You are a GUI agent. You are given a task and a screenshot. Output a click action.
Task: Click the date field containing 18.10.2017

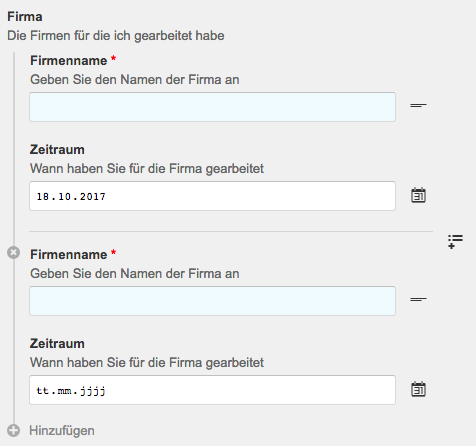(212, 196)
